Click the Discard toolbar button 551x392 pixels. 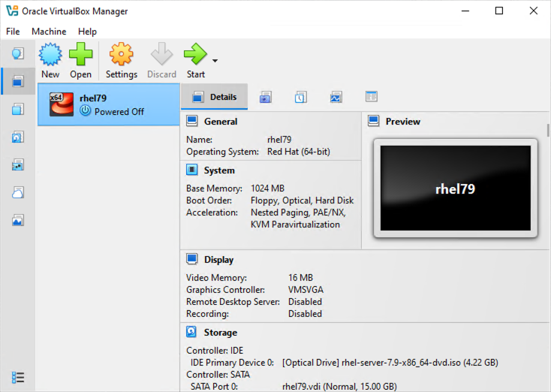pos(161,61)
